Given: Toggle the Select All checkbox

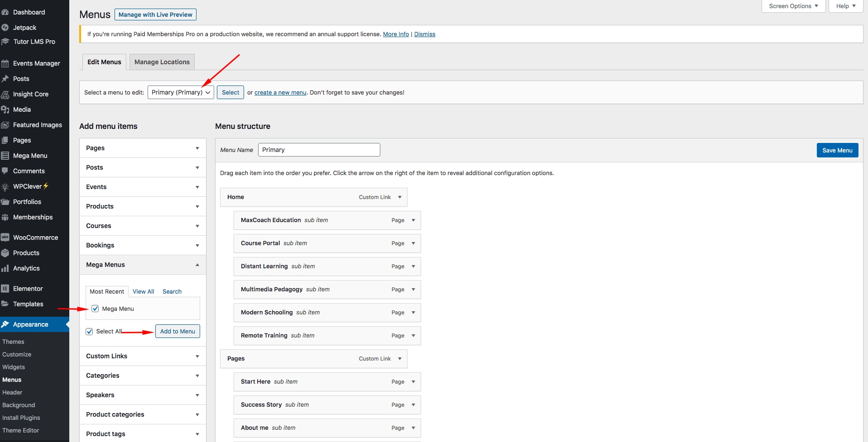Looking at the screenshot, I should pyautogui.click(x=90, y=331).
